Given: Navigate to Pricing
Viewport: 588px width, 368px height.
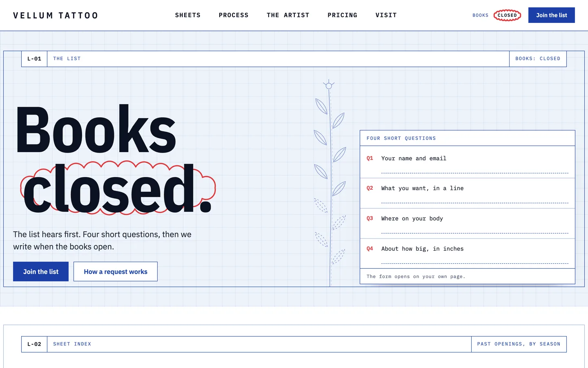Looking at the screenshot, I should click(342, 15).
